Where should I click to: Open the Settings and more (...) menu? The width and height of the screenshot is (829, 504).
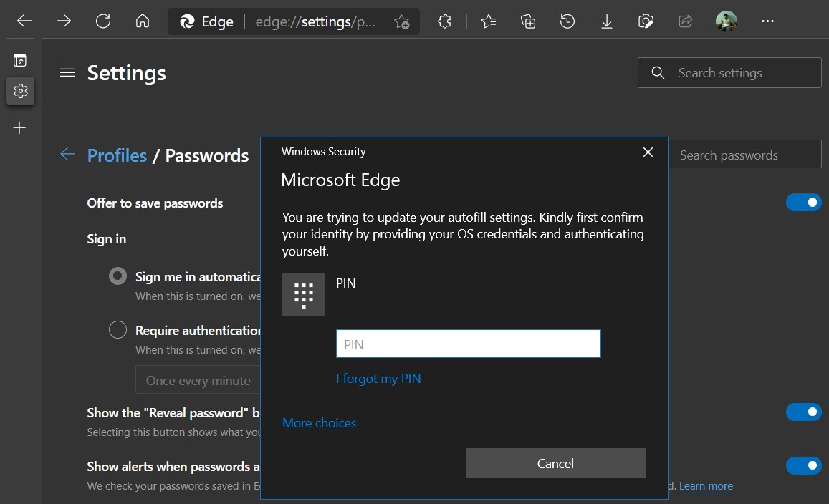click(x=767, y=21)
